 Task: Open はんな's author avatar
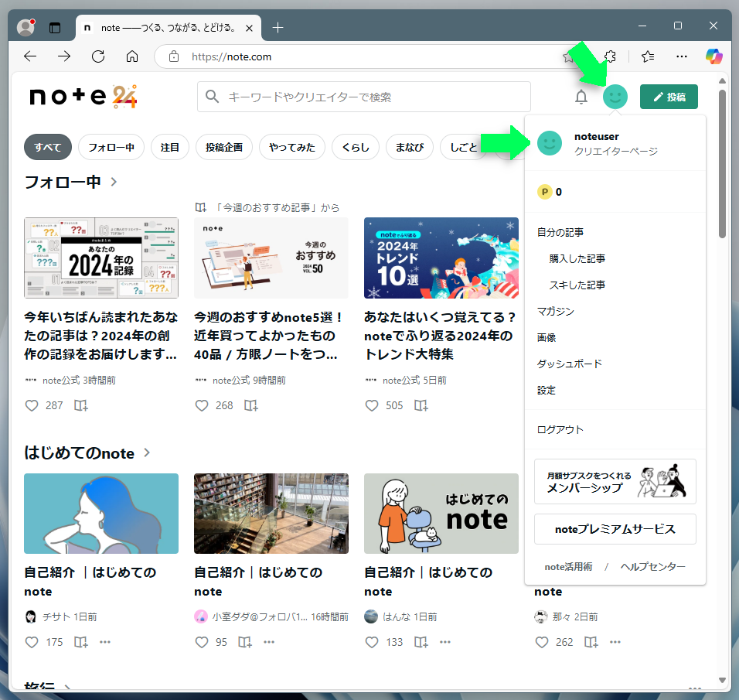(371, 616)
